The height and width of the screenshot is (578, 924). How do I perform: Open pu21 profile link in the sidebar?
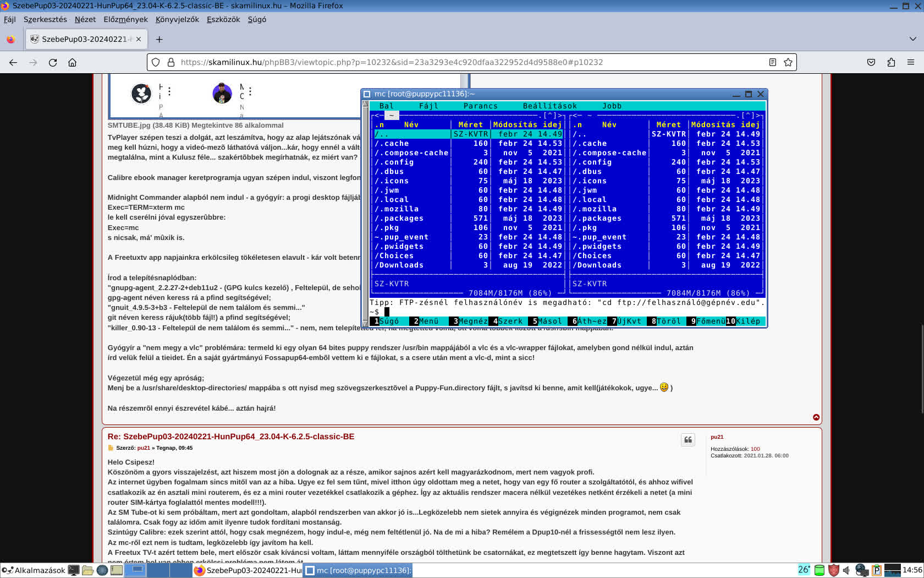point(717,437)
